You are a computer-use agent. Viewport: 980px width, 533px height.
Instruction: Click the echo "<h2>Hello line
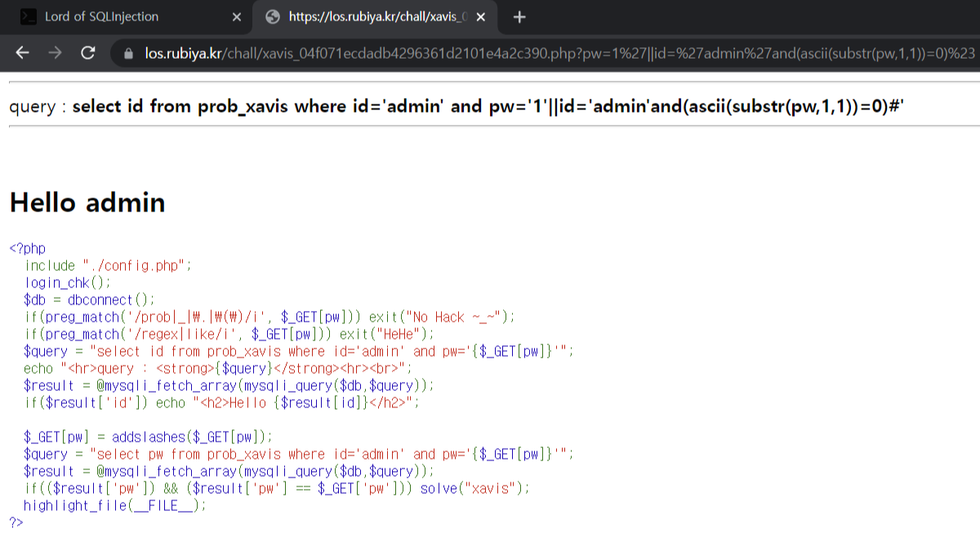pyautogui.click(x=221, y=402)
